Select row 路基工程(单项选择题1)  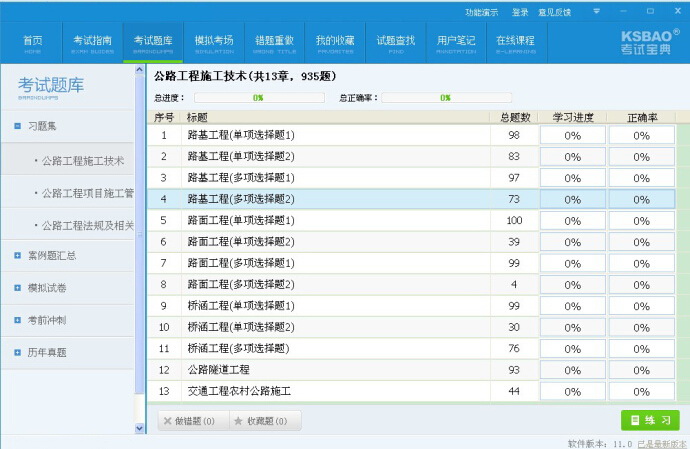[411, 135]
